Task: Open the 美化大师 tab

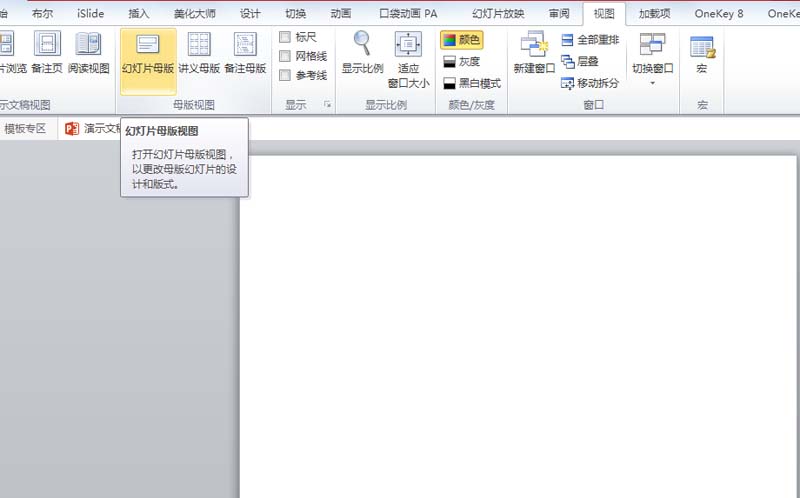Action: click(194, 14)
